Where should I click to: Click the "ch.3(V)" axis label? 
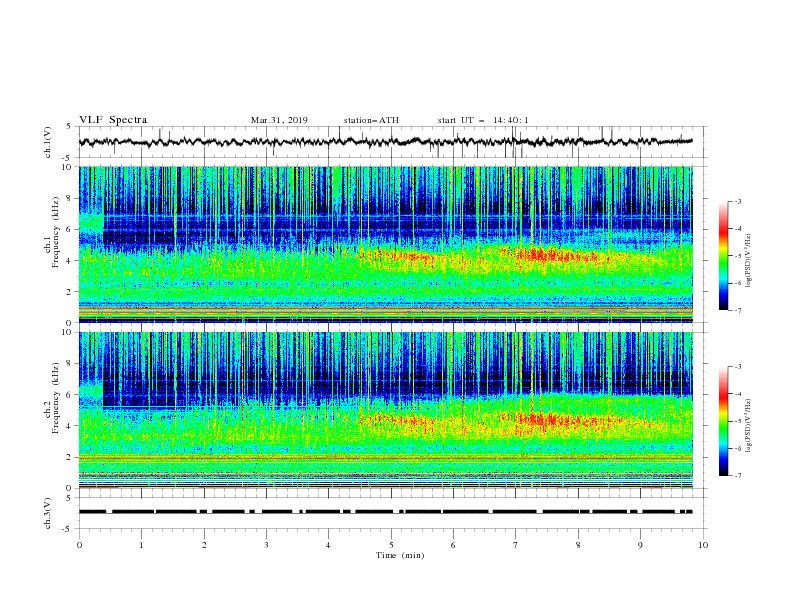47,513
